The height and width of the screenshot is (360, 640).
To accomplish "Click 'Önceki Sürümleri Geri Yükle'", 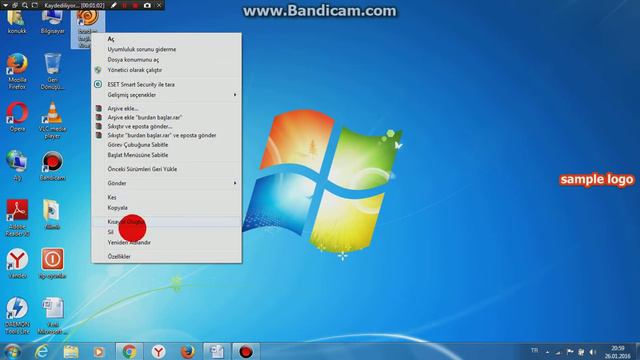I will point(167,169).
